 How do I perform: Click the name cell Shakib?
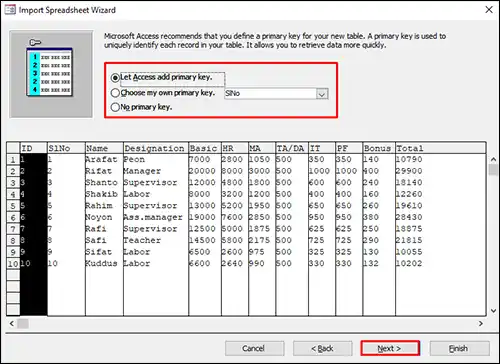pyautogui.click(x=101, y=194)
